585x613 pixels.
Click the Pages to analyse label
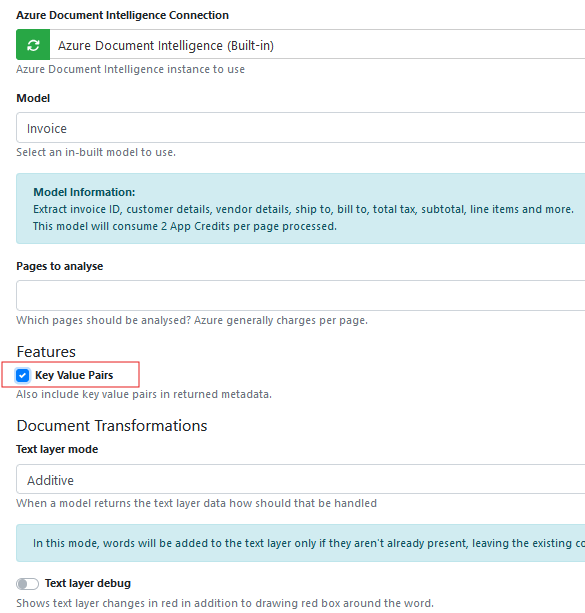pos(59,266)
